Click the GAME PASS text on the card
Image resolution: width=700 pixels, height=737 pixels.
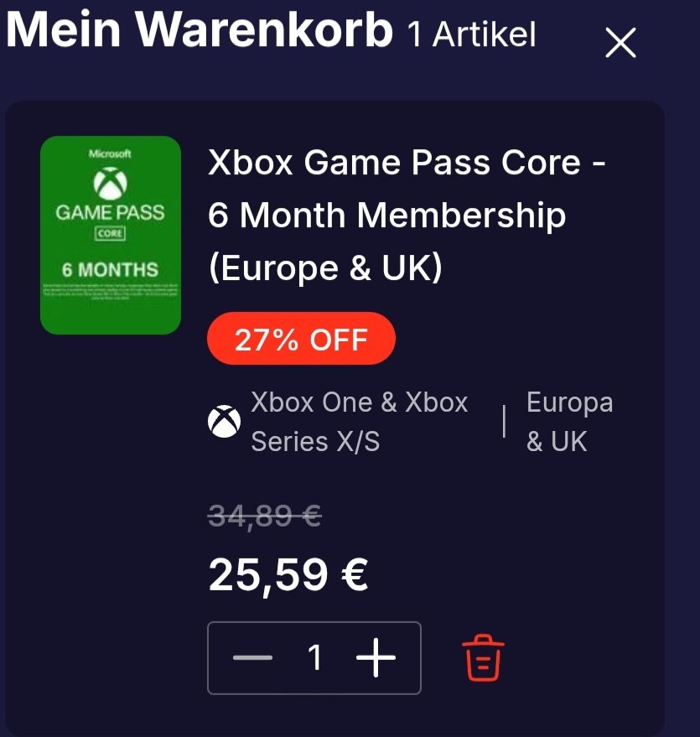111,212
